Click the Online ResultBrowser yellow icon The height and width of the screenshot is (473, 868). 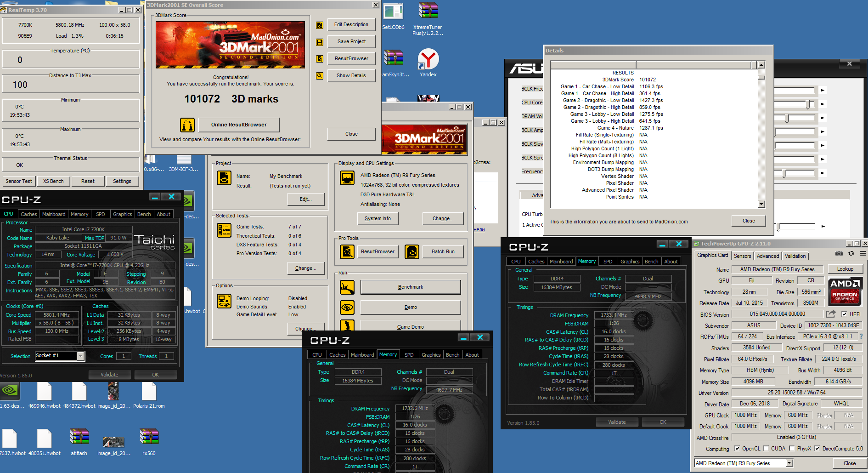pyautogui.click(x=187, y=125)
